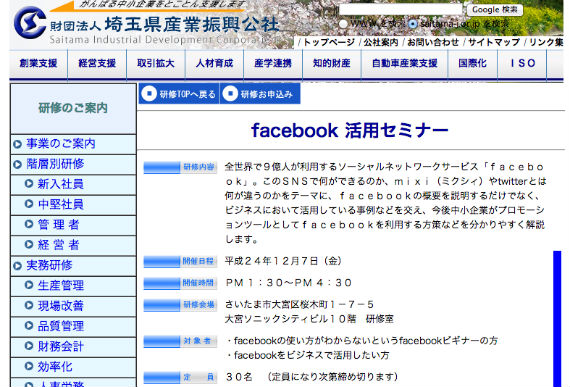Click the circle icon beside 財務会計
Viewport: 570px width, 387px height.
pos(29,346)
